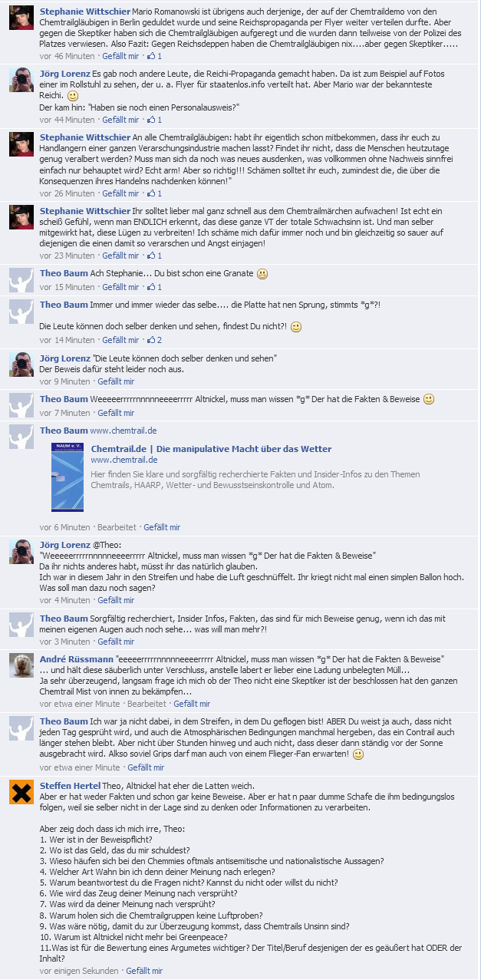Open Stephanie Wittschier's avatar on top comment
This screenshot has width=481, height=980.
pos(21,18)
